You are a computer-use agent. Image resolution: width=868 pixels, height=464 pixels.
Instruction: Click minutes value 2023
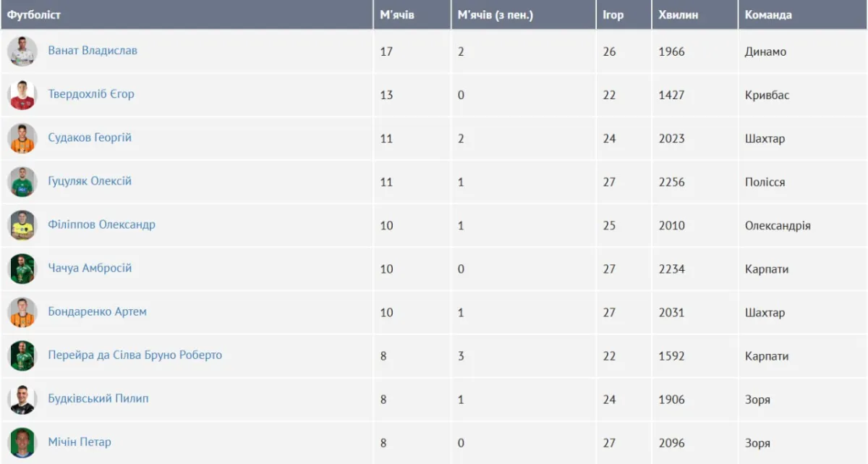coord(671,139)
